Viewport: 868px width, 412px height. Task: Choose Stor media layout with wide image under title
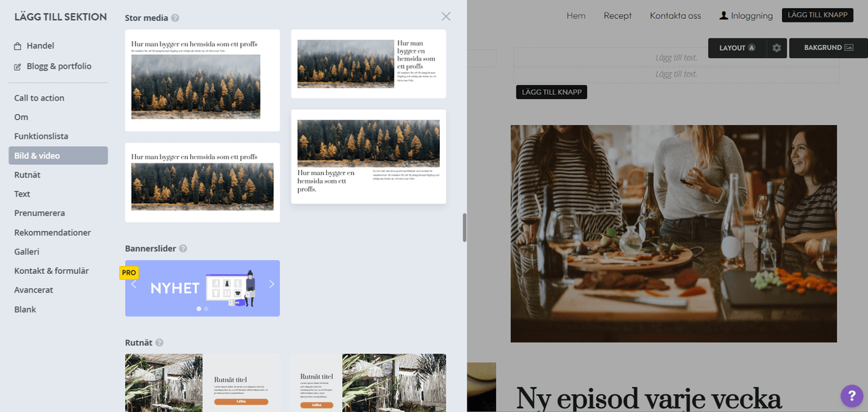point(203,183)
